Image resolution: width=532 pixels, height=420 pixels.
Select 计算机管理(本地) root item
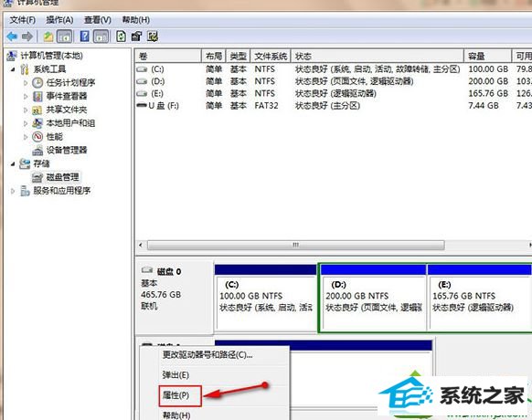[52, 56]
